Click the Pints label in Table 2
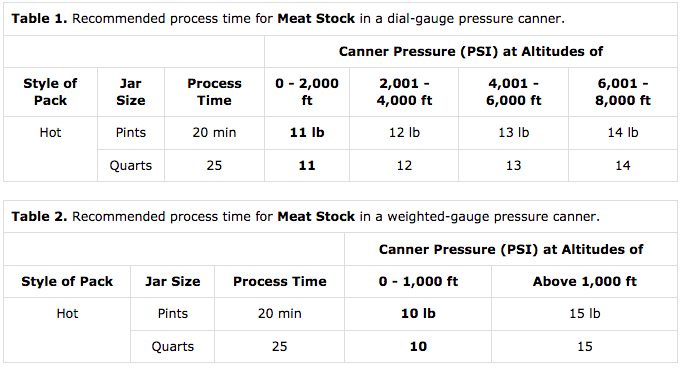684x371 pixels. [x=173, y=313]
